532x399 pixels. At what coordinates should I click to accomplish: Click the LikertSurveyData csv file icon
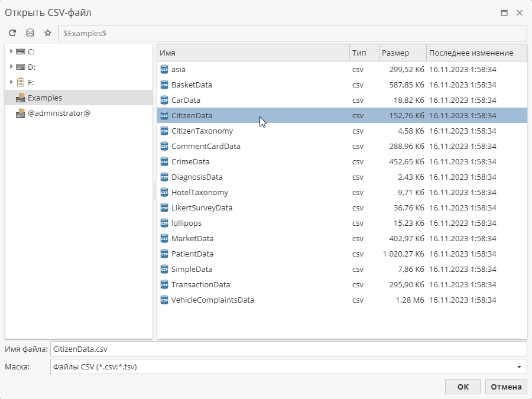(x=164, y=207)
